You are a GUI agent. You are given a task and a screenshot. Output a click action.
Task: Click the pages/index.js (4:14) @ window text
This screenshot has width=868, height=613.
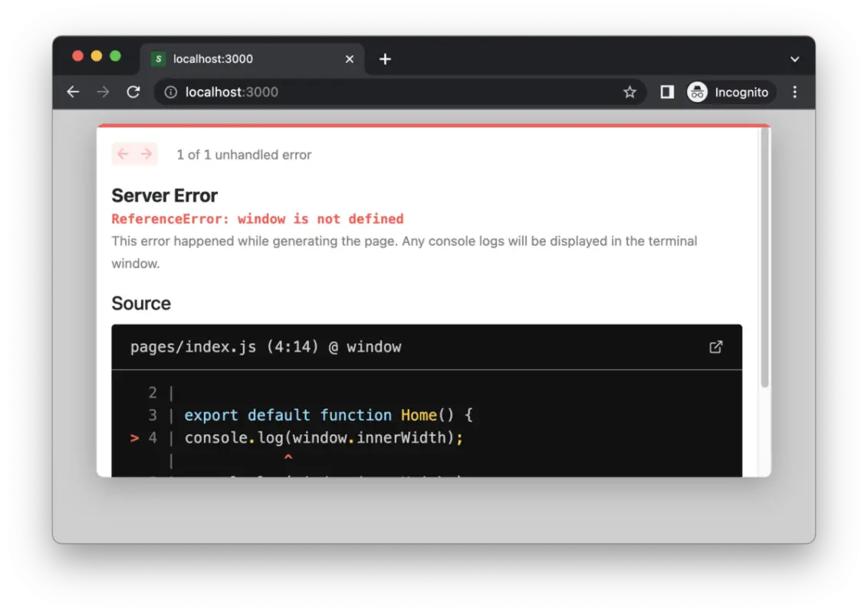(x=266, y=347)
